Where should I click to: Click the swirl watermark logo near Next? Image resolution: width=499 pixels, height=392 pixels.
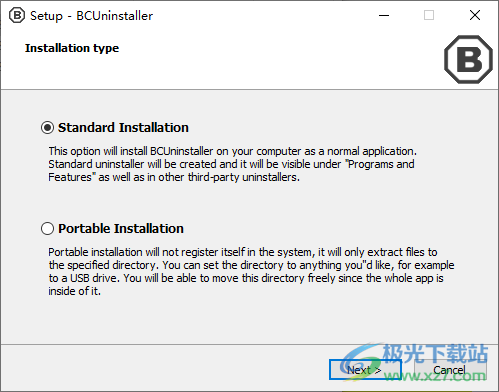coord(360,362)
